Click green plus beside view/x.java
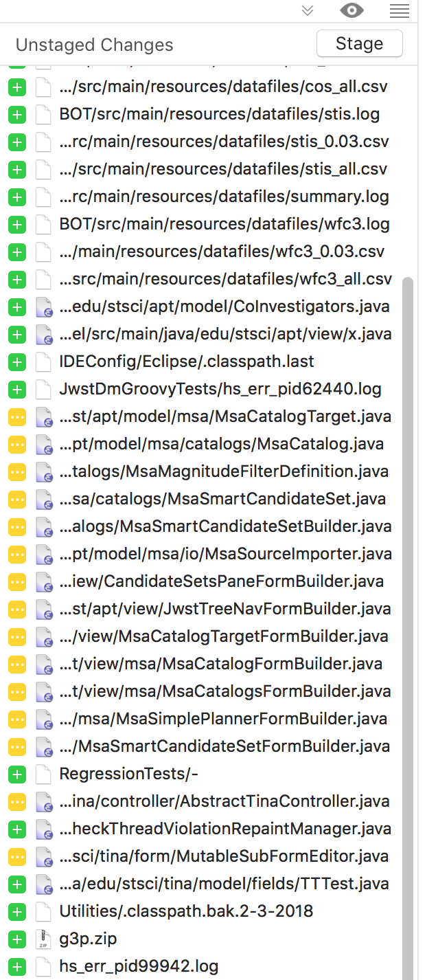Screen dimensions: 438x980 tap(17, 335)
